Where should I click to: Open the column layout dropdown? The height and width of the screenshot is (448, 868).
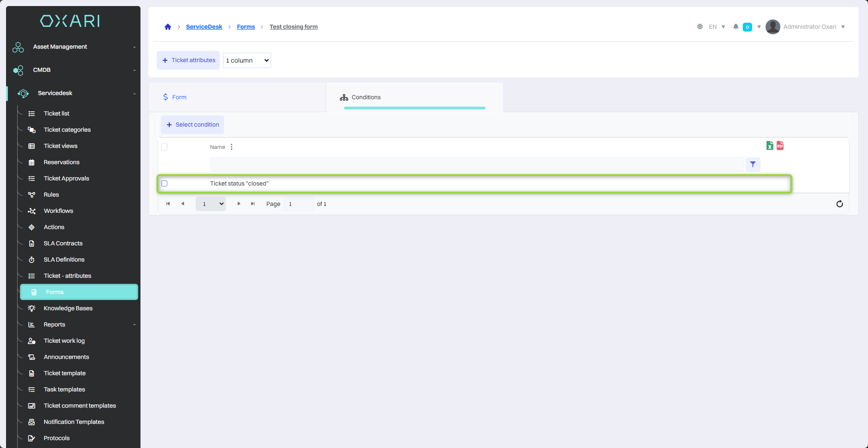pos(247,60)
